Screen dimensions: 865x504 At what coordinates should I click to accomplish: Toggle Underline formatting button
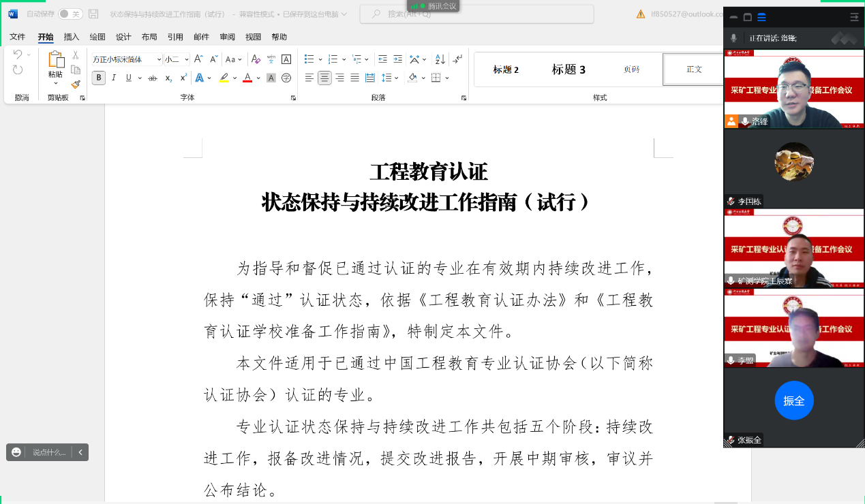[x=129, y=78]
